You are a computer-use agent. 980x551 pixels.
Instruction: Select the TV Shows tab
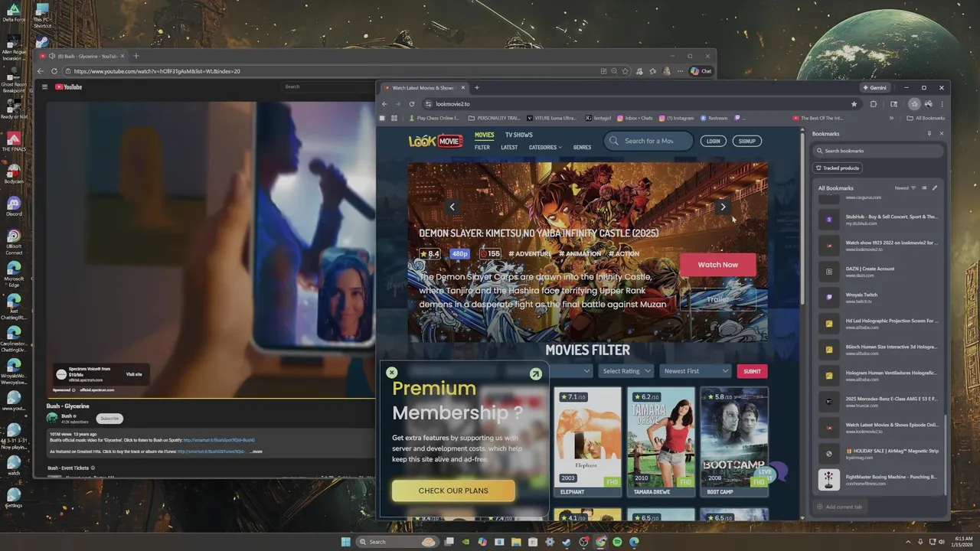tap(518, 135)
